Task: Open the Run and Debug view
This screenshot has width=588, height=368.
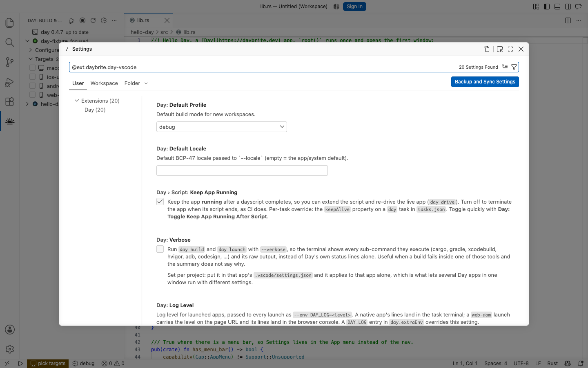Action: click(10, 82)
